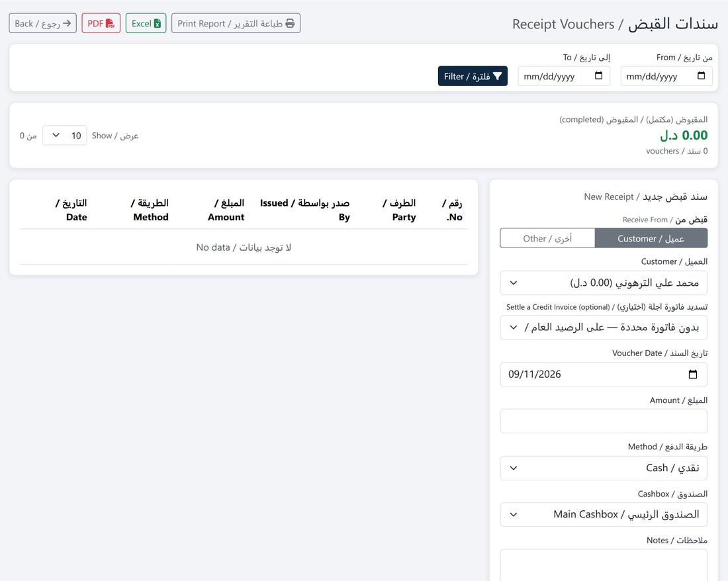Select the Other / أخرى toggle option
This screenshot has width=728, height=581.
(x=547, y=238)
